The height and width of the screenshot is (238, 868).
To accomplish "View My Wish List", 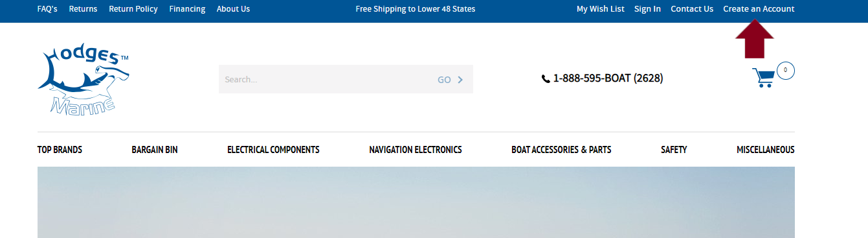I will point(601,9).
